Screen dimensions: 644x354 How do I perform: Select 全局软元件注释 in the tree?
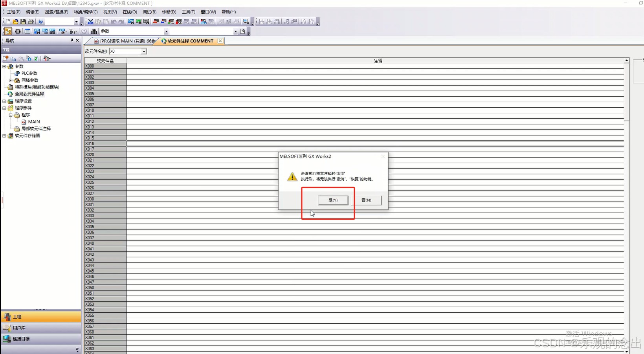click(29, 94)
